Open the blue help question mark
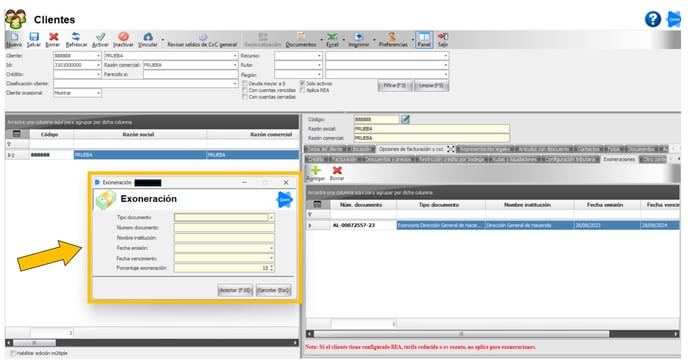The width and height of the screenshot is (688, 363). coord(653,19)
